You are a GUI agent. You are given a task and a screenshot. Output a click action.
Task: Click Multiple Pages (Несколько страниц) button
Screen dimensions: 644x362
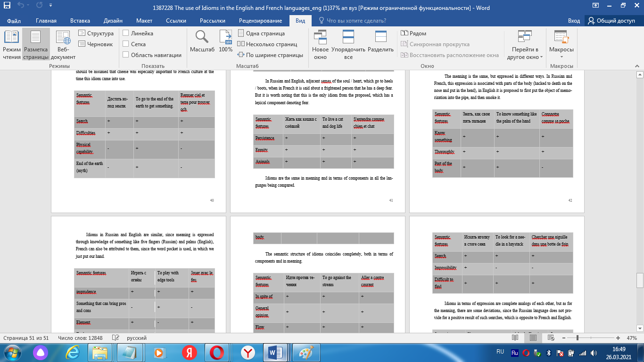pyautogui.click(x=267, y=44)
